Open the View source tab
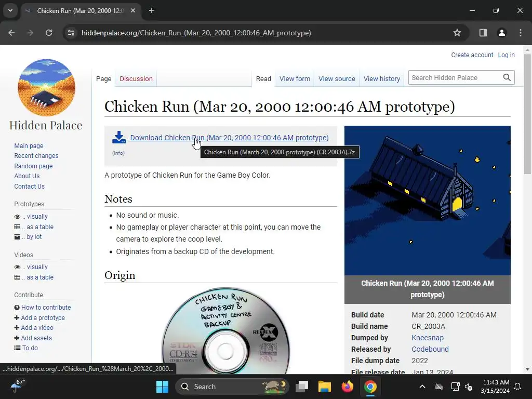This screenshot has height=399, width=532. tap(337, 79)
